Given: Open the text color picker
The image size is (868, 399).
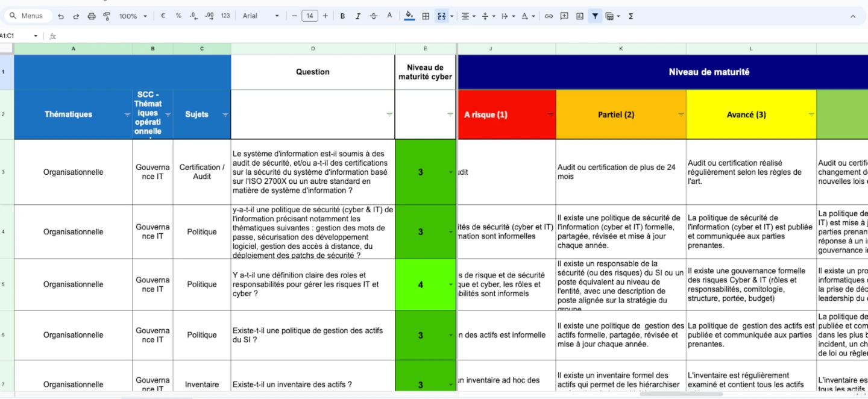Looking at the screenshot, I should (389, 16).
